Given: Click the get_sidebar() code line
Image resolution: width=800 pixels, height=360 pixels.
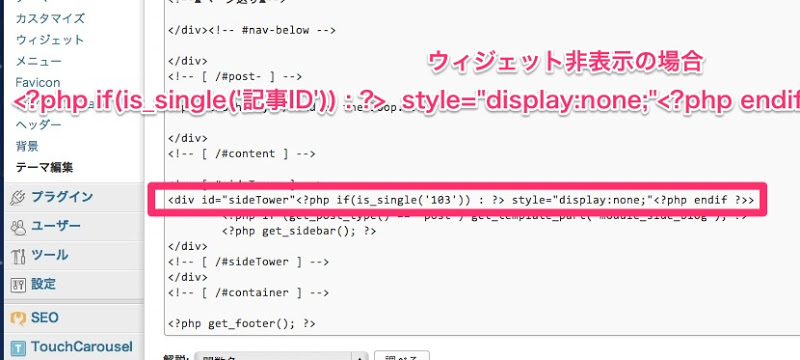Looking at the screenshot, I should point(299,231).
